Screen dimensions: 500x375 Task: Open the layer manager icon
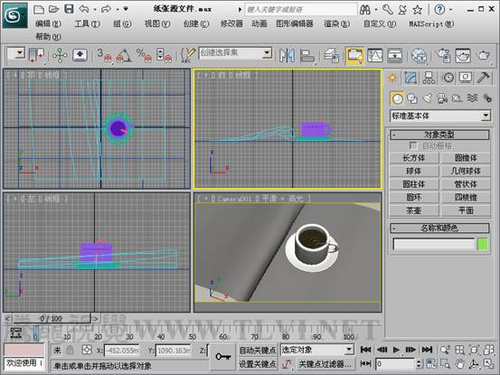[x=331, y=55]
